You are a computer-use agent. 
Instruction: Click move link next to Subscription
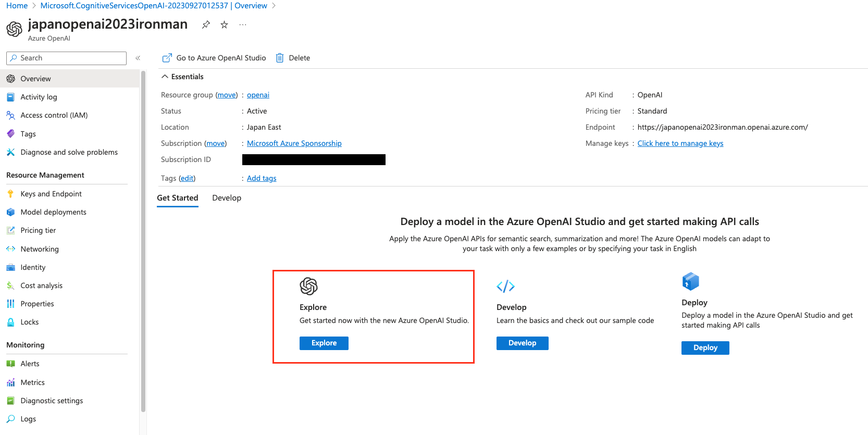(x=216, y=143)
